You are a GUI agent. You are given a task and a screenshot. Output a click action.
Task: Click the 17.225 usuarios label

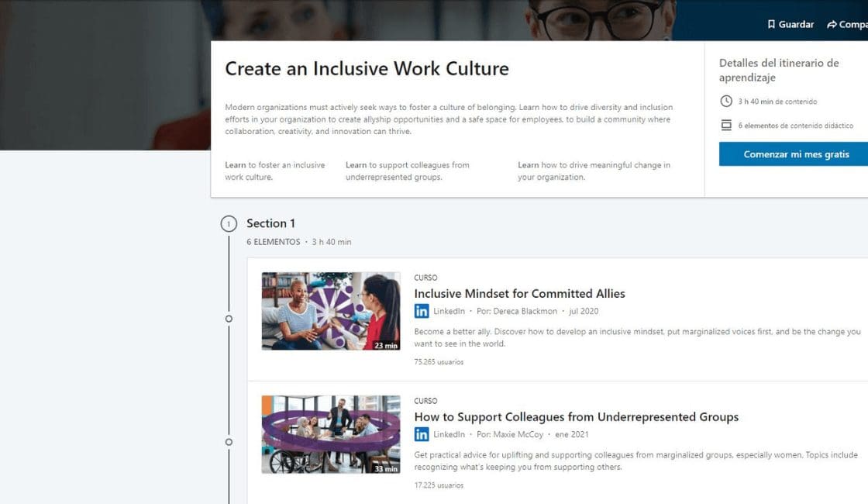point(439,485)
